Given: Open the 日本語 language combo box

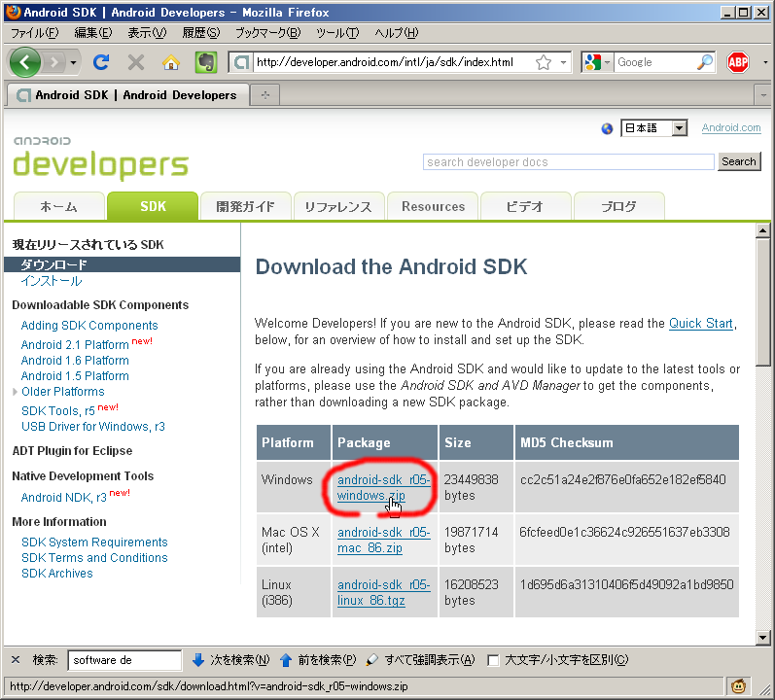Looking at the screenshot, I should [653, 128].
